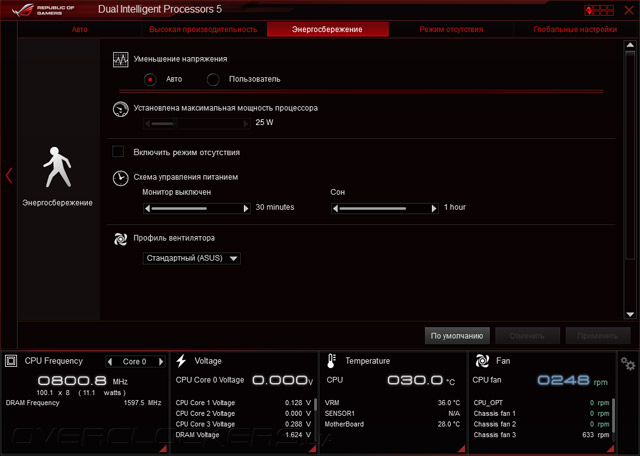This screenshot has width=640, height=456.
Task: Click the Temperature thermometer icon
Action: tap(331, 361)
